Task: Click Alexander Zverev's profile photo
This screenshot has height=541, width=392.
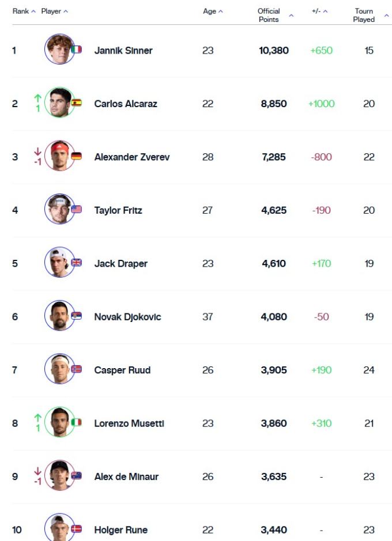Action: coord(59,156)
